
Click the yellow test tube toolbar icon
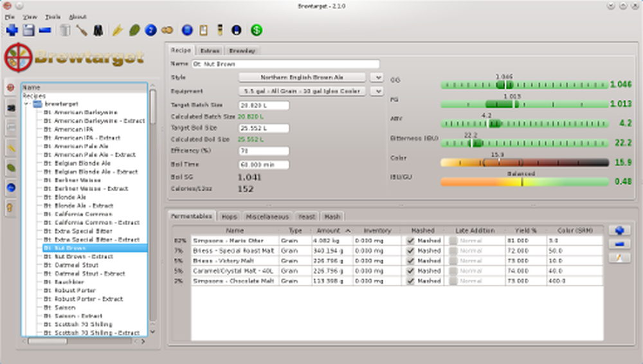coord(220,30)
